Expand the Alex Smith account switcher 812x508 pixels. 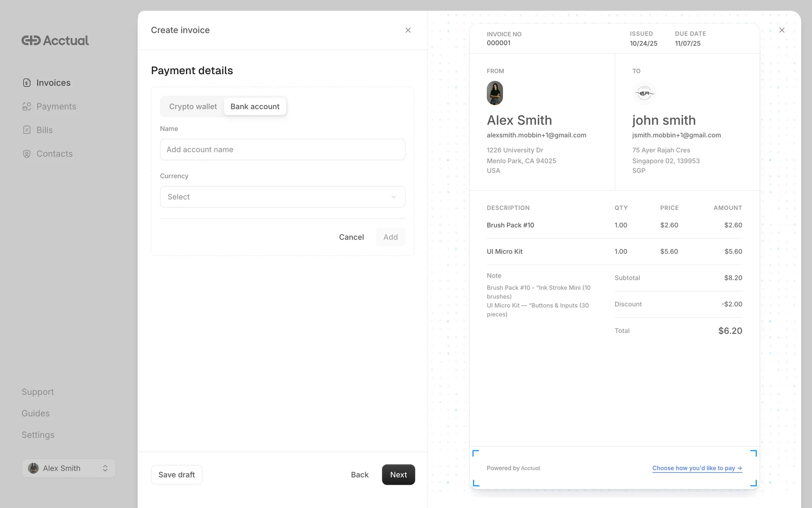point(69,468)
